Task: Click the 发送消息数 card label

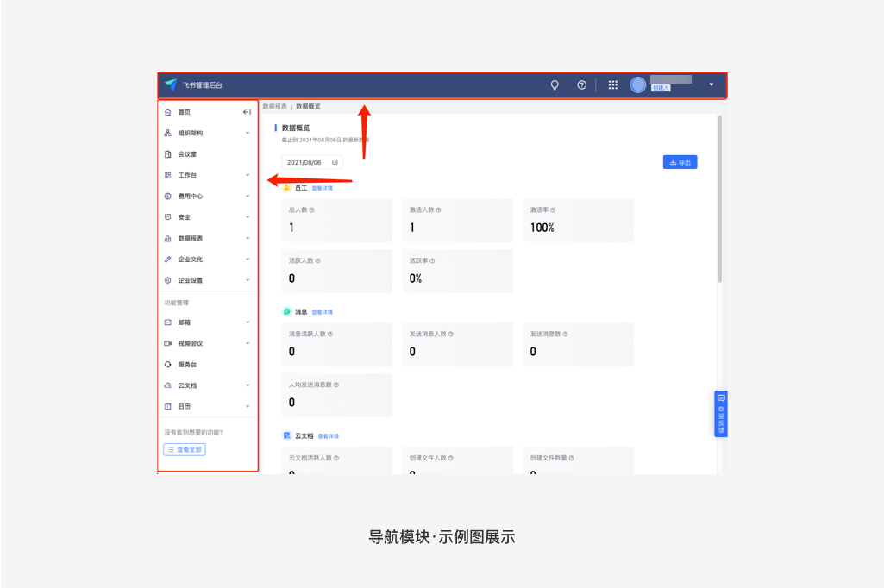Action: tap(545, 334)
